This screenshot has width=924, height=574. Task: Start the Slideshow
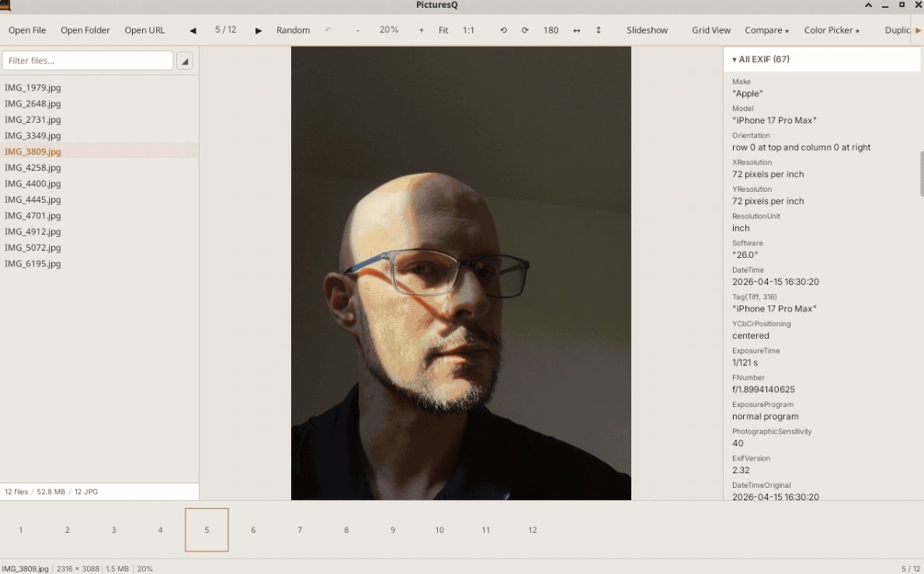click(647, 30)
